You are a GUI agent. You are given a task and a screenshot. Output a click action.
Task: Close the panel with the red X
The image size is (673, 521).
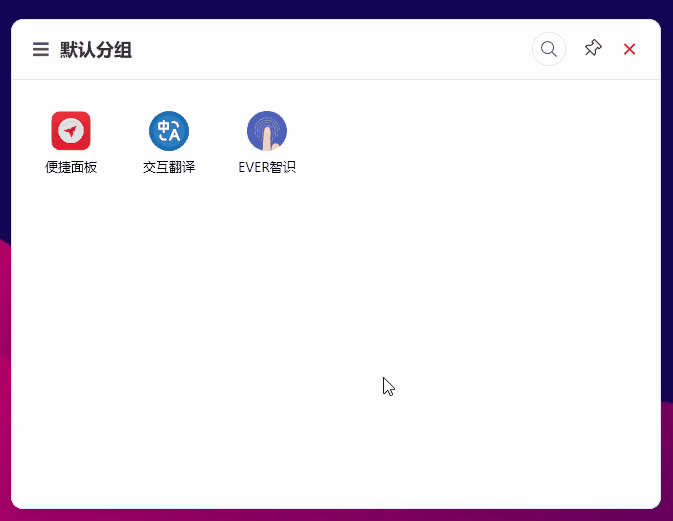[630, 49]
